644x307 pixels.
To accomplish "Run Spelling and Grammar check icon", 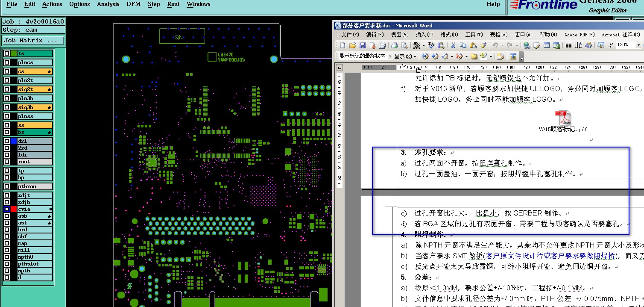I will pos(431,45).
